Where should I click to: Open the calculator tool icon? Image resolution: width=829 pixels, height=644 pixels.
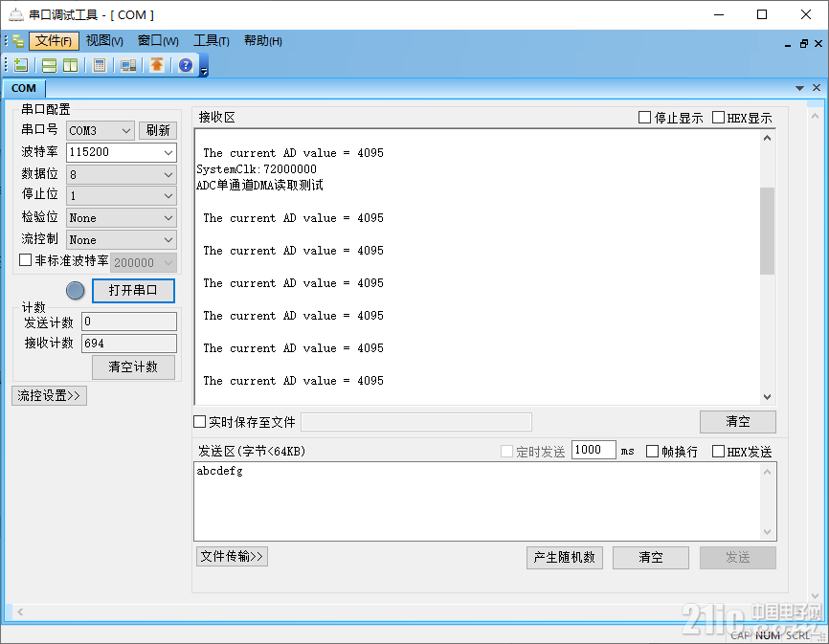99,65
